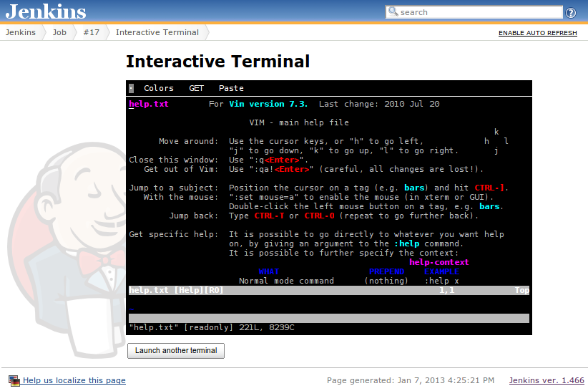Click '1,1' cursor position in status line
The width and height of the screenshot is (588, 391).
pyautogui.click(x=446, y=290)
